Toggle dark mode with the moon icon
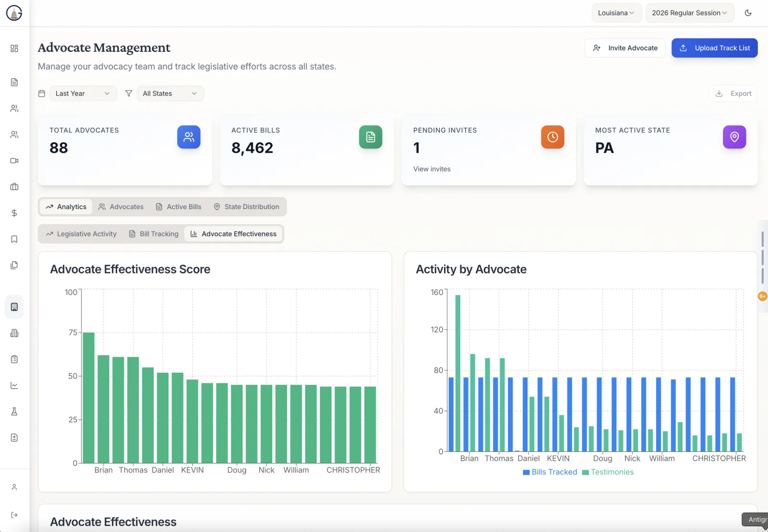This screenshot has height=532, width=768. (748, 13)
